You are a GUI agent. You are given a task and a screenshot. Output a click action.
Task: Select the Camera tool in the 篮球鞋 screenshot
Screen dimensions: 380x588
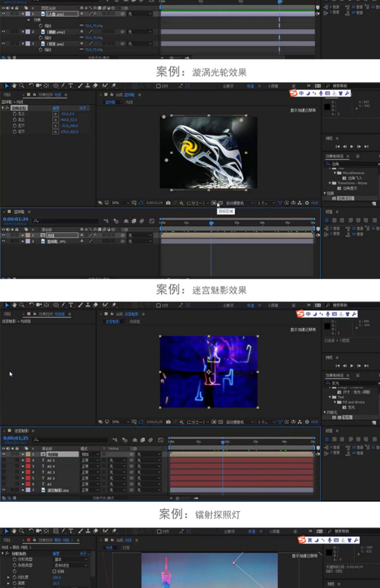pyautogui.click(x=39, y=86)
